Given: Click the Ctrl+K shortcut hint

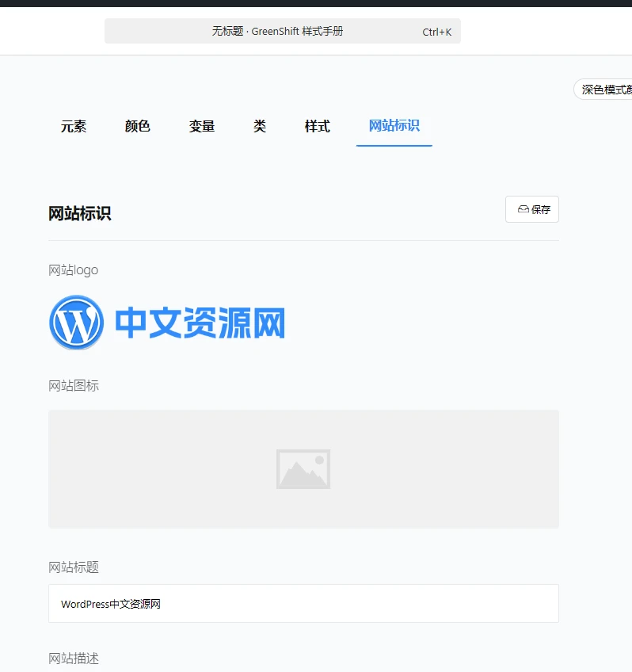Looking at the screenshot, I should (436, 32).
